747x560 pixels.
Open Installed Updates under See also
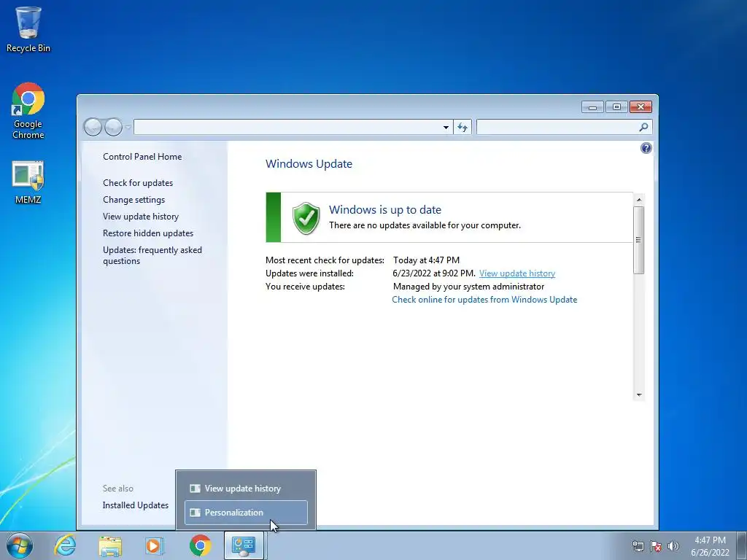point(135,505)
